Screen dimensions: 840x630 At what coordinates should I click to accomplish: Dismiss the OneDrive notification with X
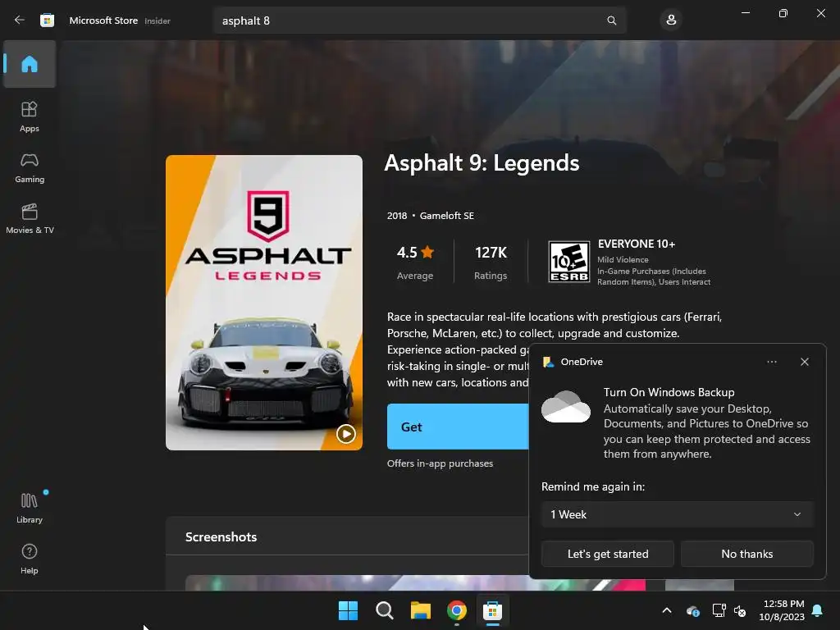pos(804,362)
